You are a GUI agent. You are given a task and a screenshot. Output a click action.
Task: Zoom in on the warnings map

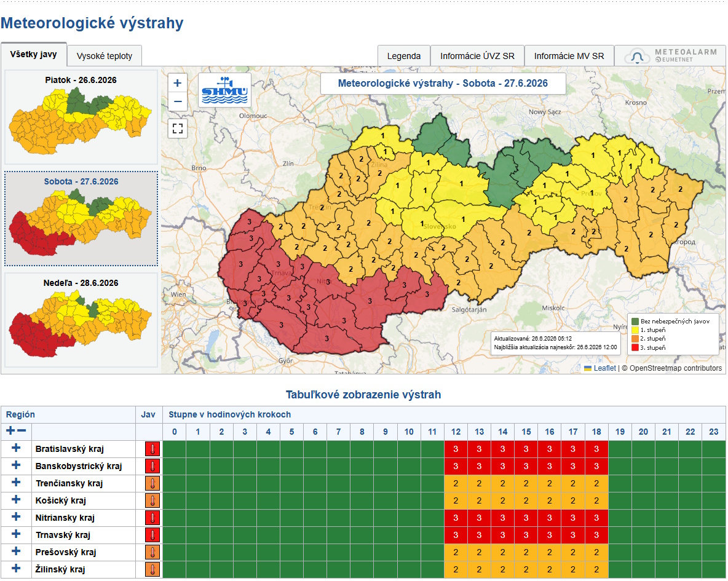point(177,83)
